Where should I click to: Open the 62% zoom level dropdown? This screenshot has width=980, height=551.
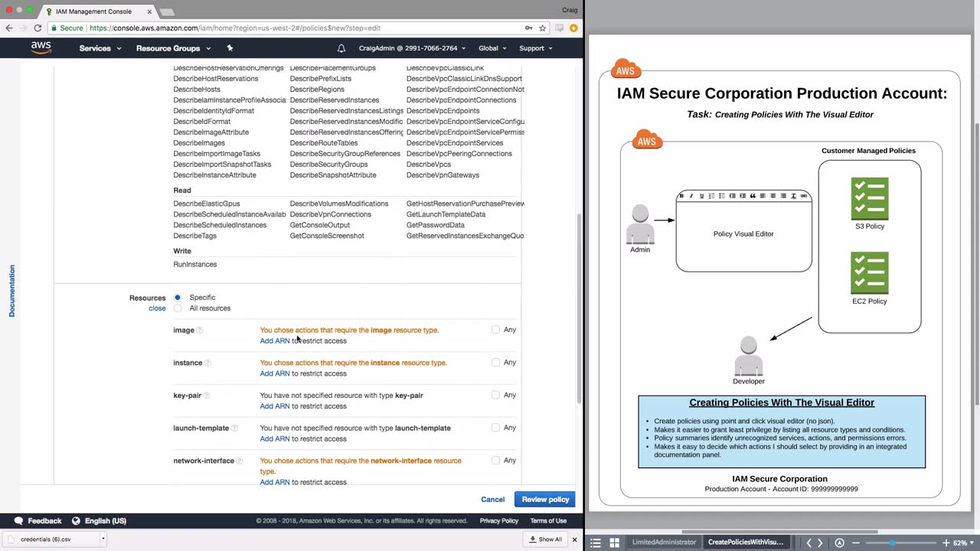point(963,543)
